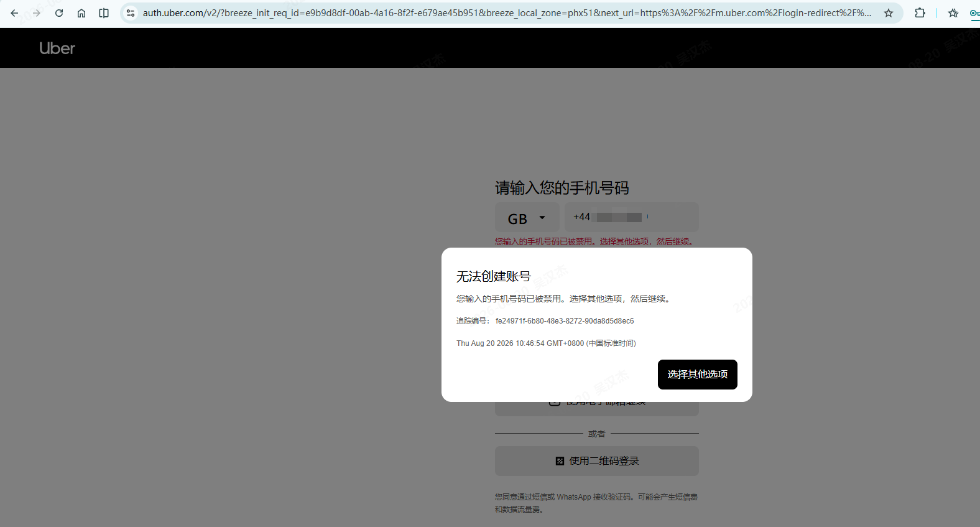Open the browser home page
980x527 pixels.
click(81, 13)
